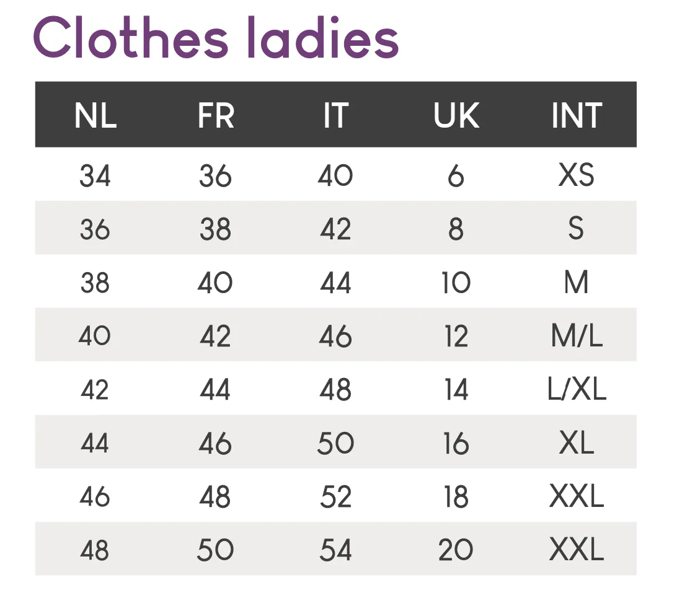Click the M international size cell
This screenshot has width=682, height=616.
[x=577, y=282]
